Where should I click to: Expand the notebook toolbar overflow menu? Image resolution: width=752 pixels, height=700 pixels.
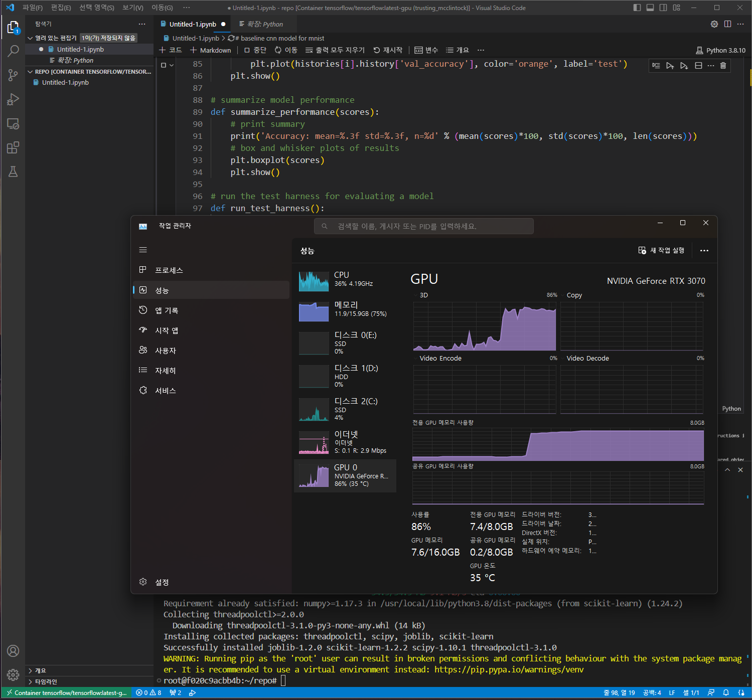click(x=480, y=50)
